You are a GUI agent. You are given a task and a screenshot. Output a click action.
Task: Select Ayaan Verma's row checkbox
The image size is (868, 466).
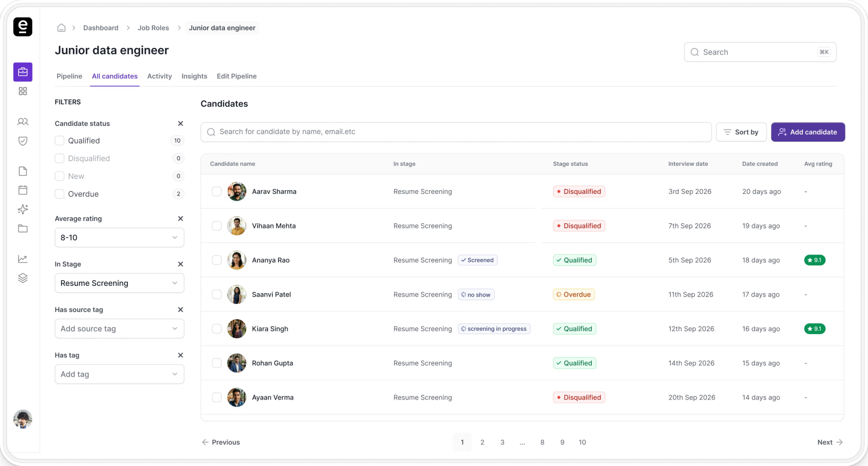click(x=216, y=397)
